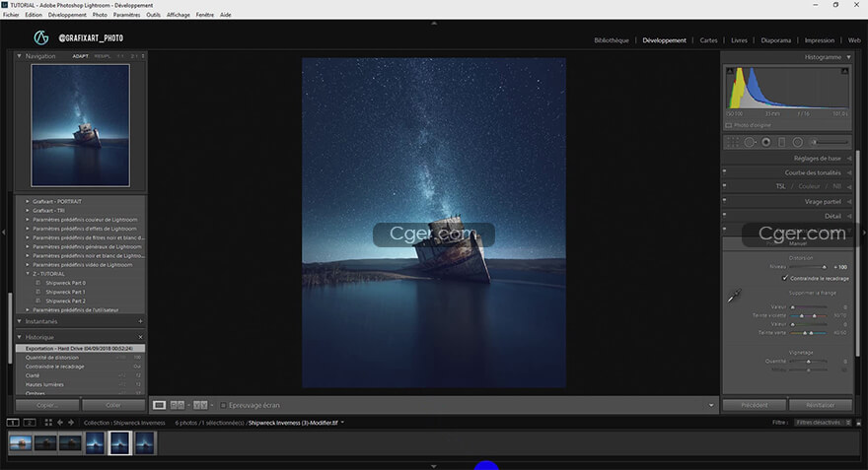This screenshot has height=470, width=868.
Task: Toggle the Détail panel on/off switch
Action: [725, 215]
